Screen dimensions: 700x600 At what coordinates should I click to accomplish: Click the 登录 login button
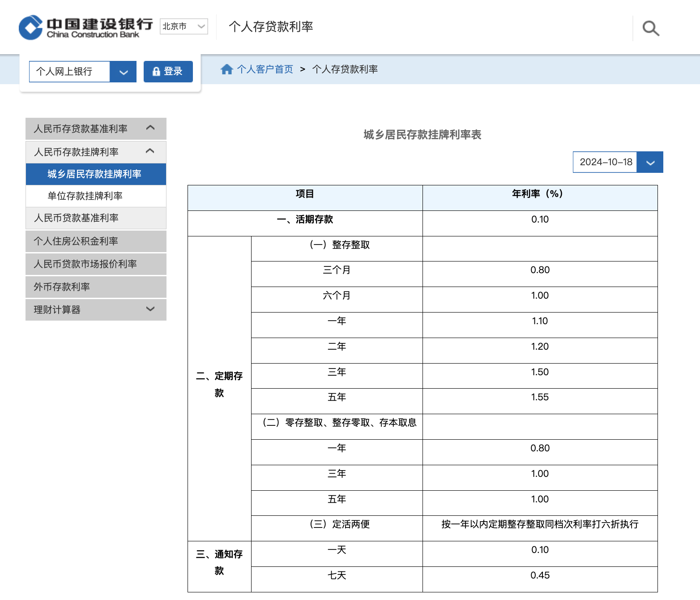[168, 72]
